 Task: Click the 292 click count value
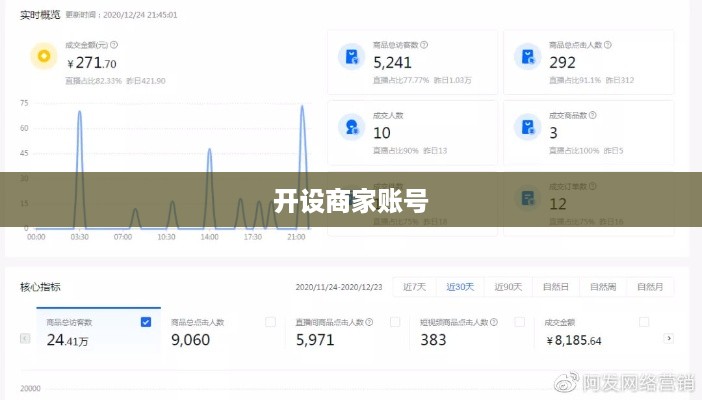pos(562,63)
